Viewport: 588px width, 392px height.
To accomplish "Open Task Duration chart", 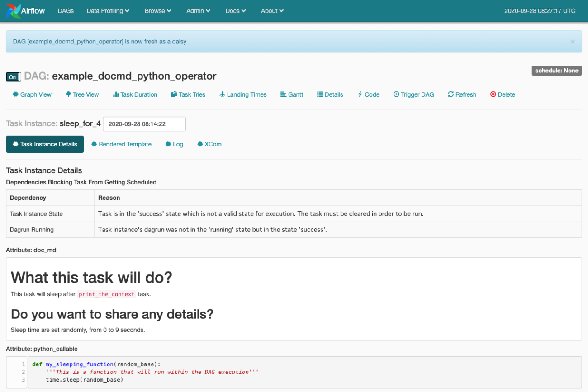I will coord(135,94).
